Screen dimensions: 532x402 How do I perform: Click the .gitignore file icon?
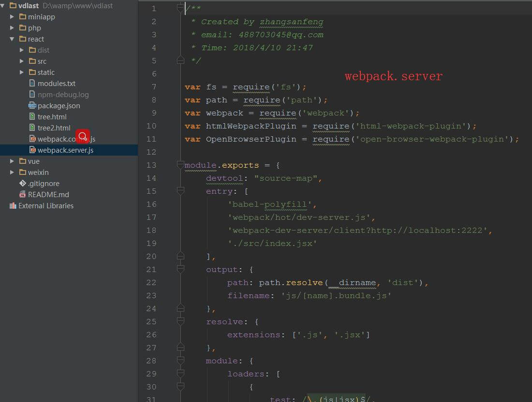click(23, 184)
